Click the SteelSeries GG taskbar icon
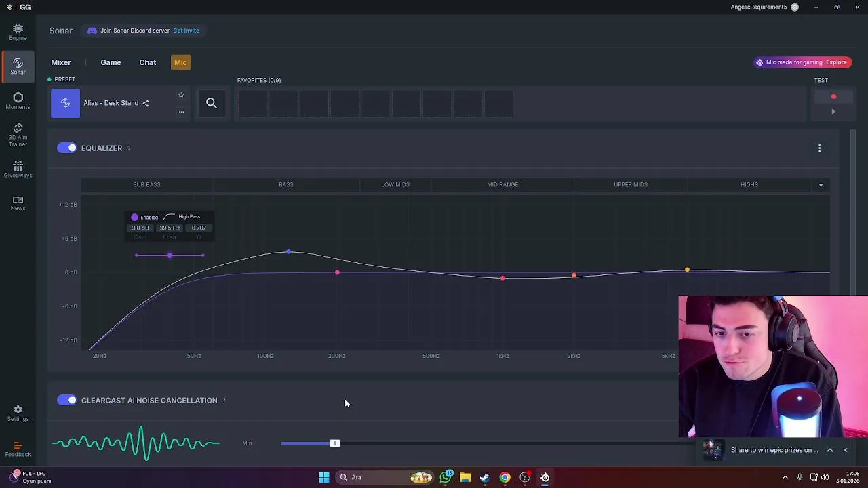The width and height of the screenshot is (868, 488). pyautogui.click(x=545, y=477)
